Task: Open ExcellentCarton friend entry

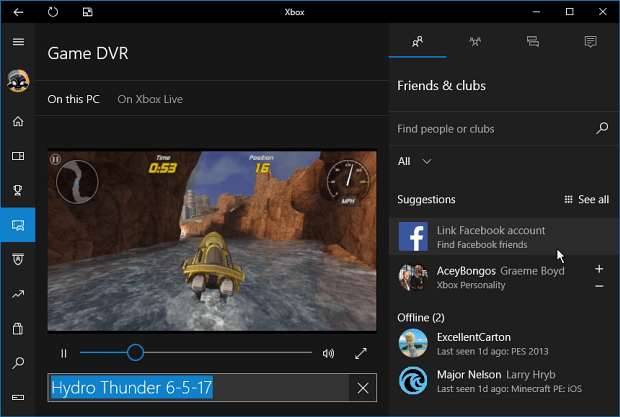Action: click(x=504, y=344)
